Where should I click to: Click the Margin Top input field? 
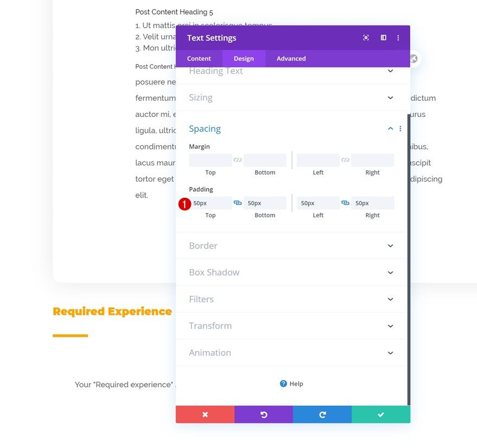click(x=210, y=159)
